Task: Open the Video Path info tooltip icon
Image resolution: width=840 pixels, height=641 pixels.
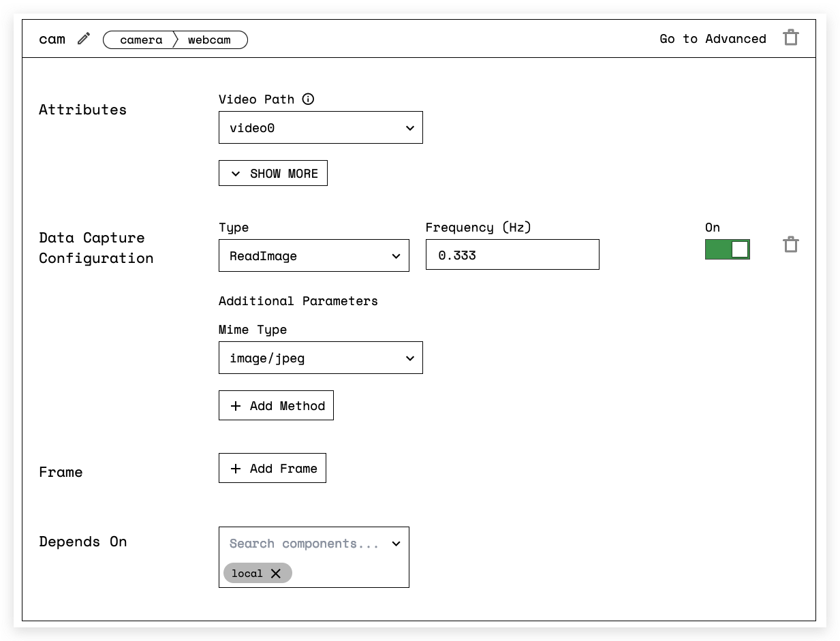Action: (x=308, y=99)
